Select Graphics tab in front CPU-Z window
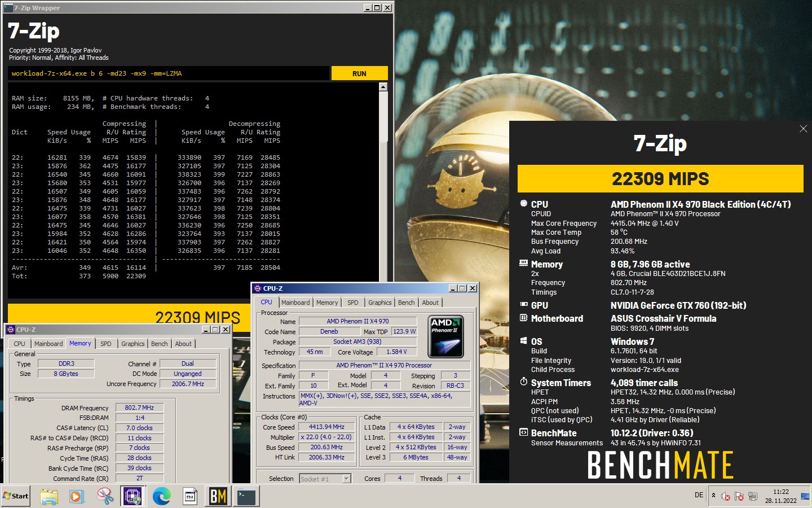Screen dimensions: 812x508 380,303
